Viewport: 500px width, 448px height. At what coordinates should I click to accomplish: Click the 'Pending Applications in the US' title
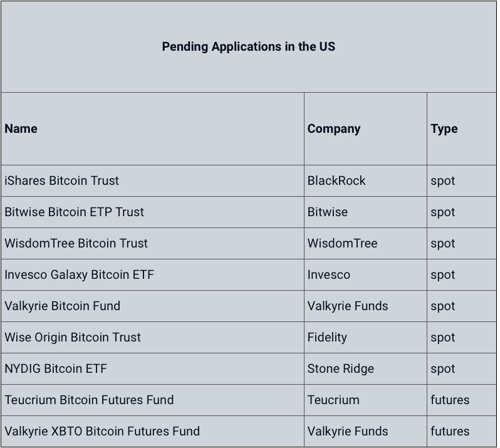[x=248, y=46]
